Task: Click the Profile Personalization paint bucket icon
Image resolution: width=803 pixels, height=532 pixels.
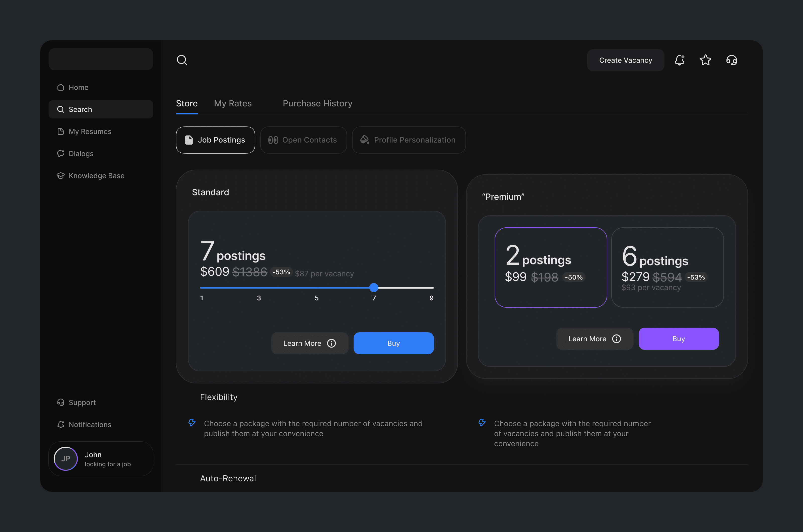Action: pos(365,140)
